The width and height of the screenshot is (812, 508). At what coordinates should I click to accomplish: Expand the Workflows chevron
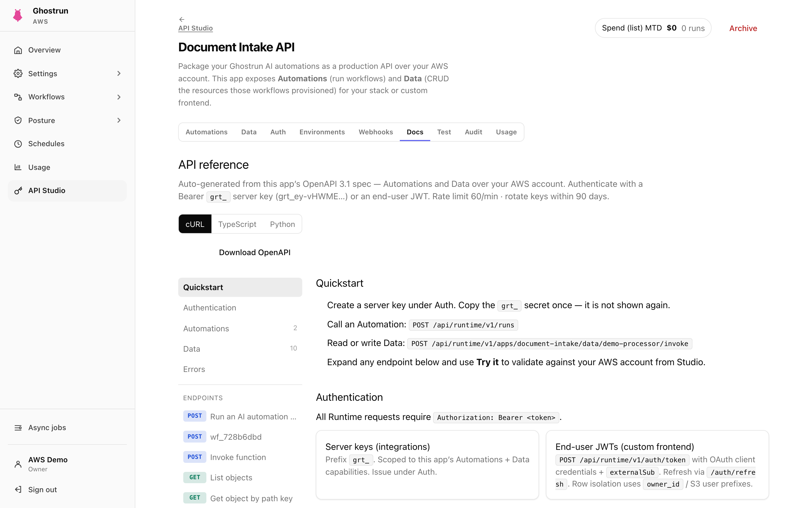[x=119, y=97]
